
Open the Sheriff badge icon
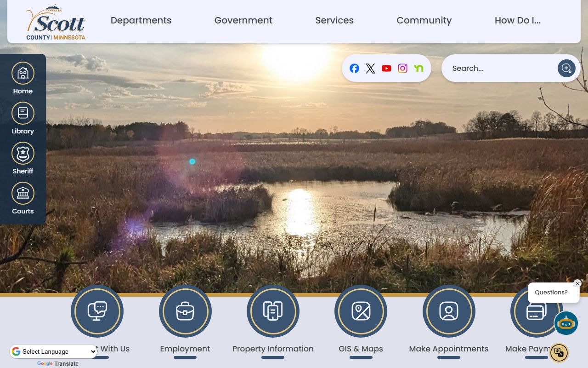pos(23,153)
